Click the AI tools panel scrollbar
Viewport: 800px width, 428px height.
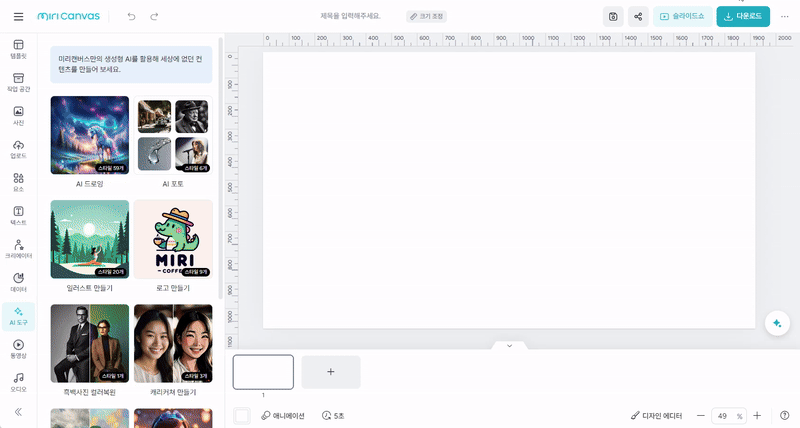coord(220,168)
